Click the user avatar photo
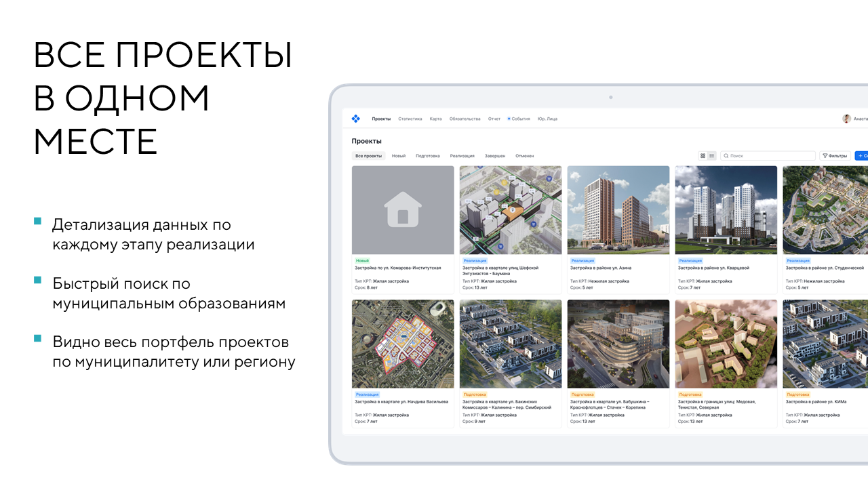Viewport: 868px width, 488px height. tap(846, 119)
